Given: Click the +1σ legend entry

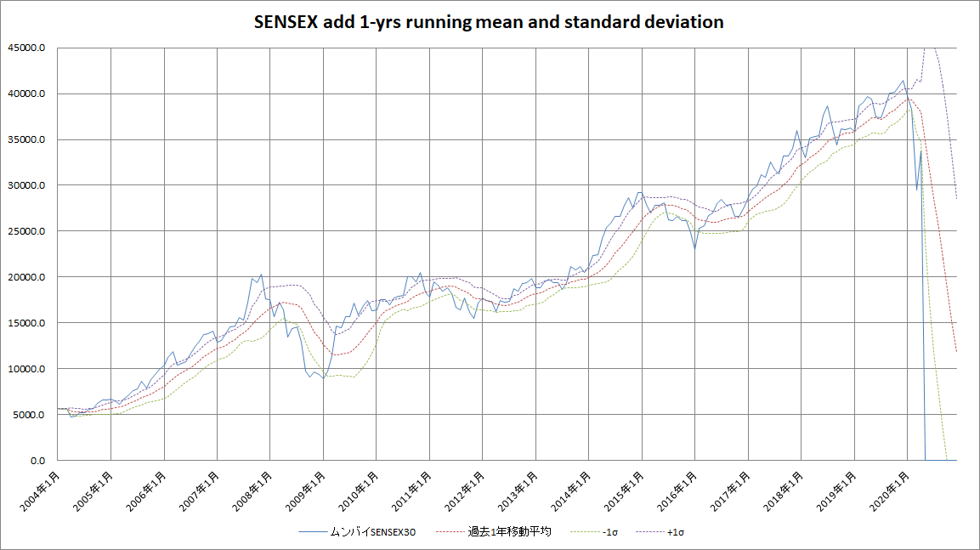Looking at the screenshot, I should pyautogui.click(x=660, y=532).
